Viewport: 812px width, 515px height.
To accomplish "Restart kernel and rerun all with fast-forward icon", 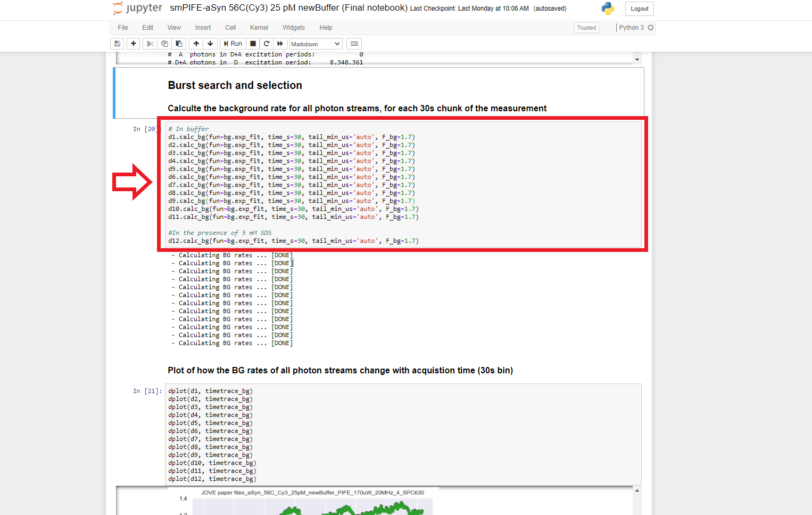I will (x=280, y=44).
